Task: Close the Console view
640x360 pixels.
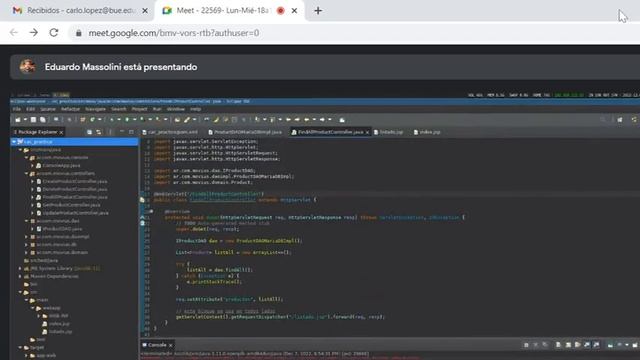Action: tap(171, 345)
